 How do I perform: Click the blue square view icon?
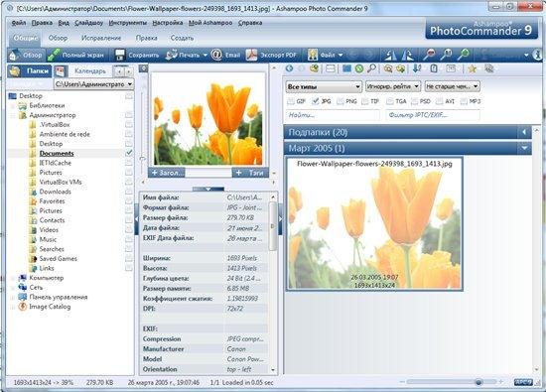pyautogui.click(x=346, y=68)
